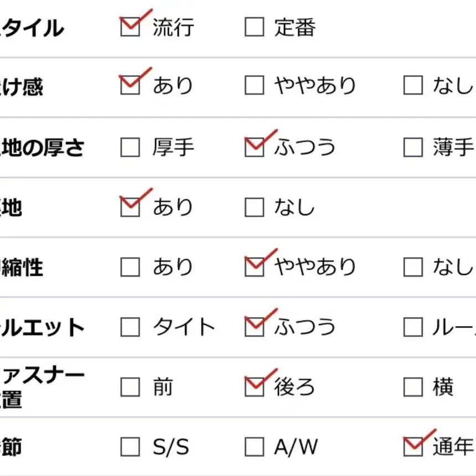The height and width of the screenshot is (476, 476).
Task: Uncheck the ふつう fabric thickness checkbox
Action: (x=254, y=147)
